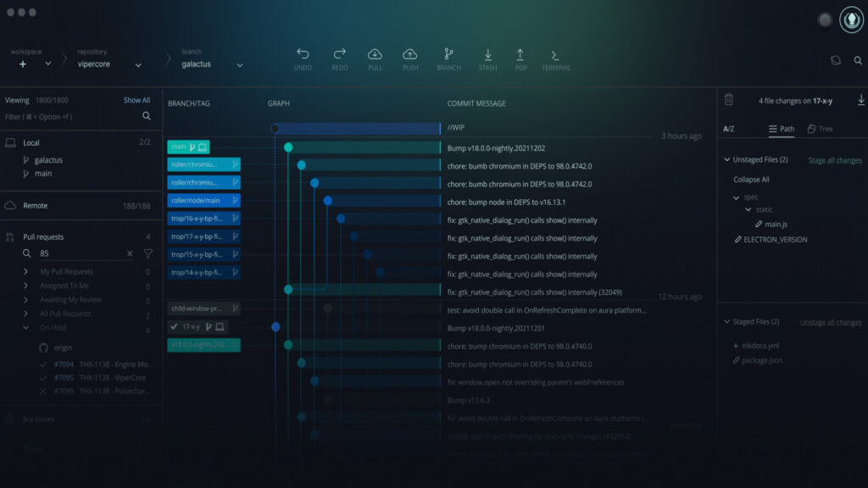Open the branch dropdown showing galactus
The height and width of the screenshot is (488, 868).
(x=240, y=64)
